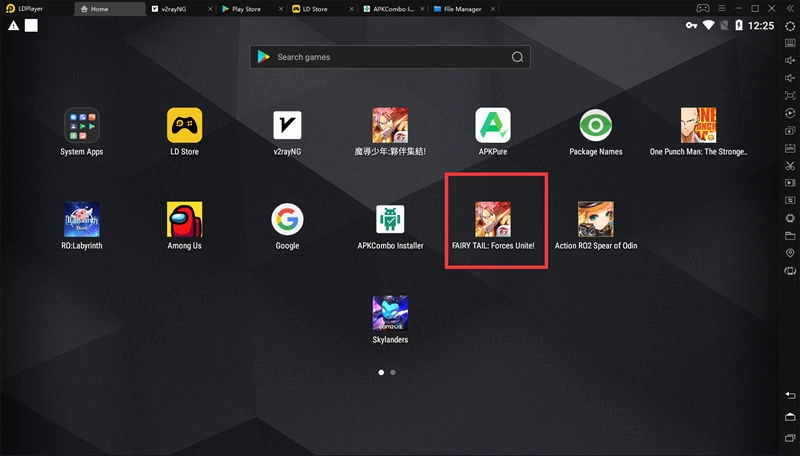The image size is (800, 456).
Task: Click the magnifier search button
Action: [517, 57]
